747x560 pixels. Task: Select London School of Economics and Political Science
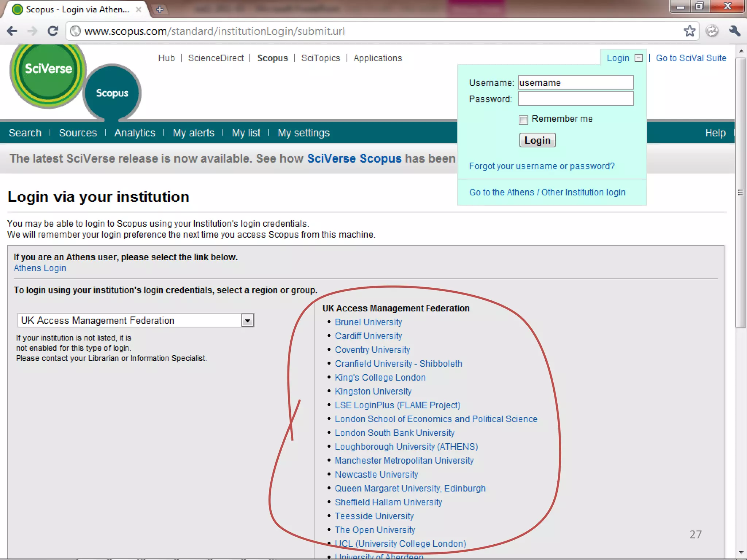[x=436, y=419]
